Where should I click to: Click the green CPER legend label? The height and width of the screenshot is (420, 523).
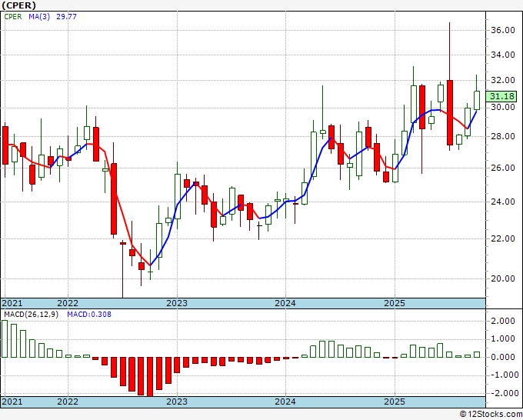pyautogui.click(x=13, y=16)
